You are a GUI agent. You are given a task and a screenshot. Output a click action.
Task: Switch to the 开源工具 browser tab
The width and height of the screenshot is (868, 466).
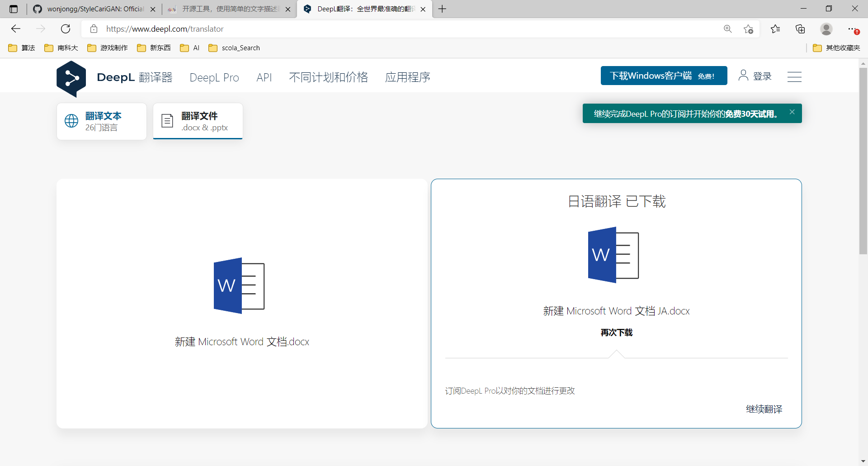click(x=230, y=9)
